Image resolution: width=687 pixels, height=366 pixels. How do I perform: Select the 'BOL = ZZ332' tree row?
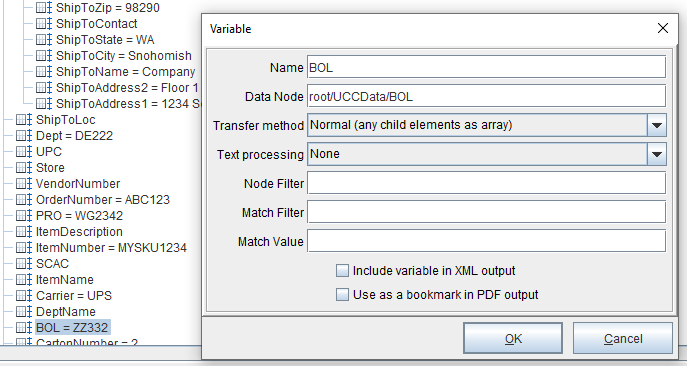[x=72, y=328]
